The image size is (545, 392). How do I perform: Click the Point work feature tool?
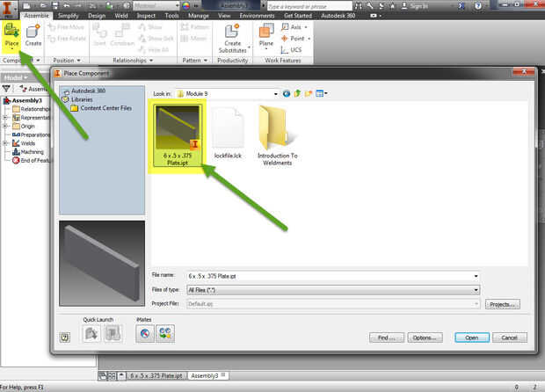tap(295, 38)
